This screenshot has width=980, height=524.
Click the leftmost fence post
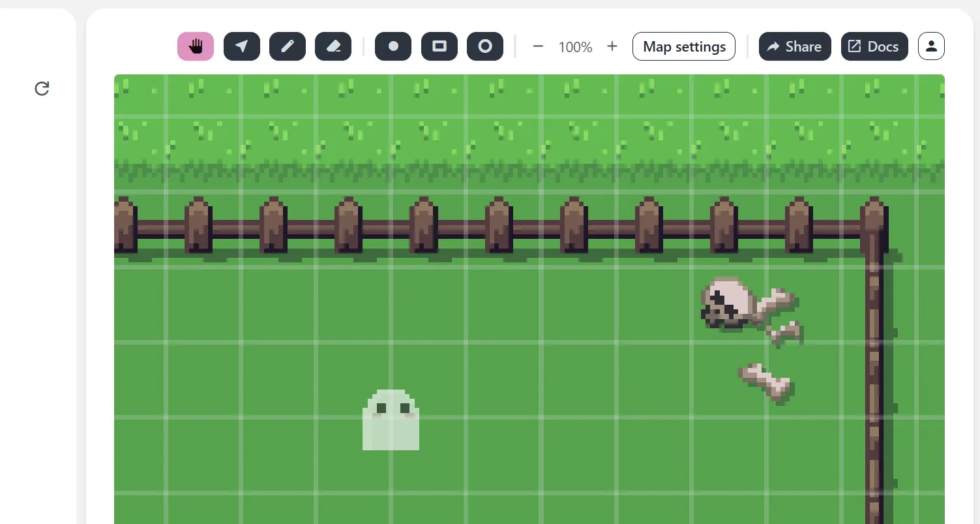click(124, 225)
